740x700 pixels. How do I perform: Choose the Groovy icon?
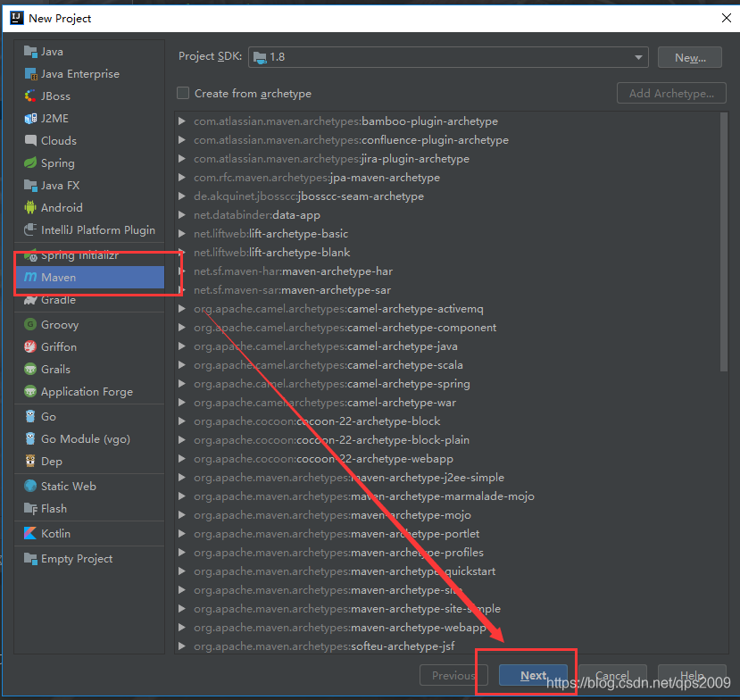point(30,324)
